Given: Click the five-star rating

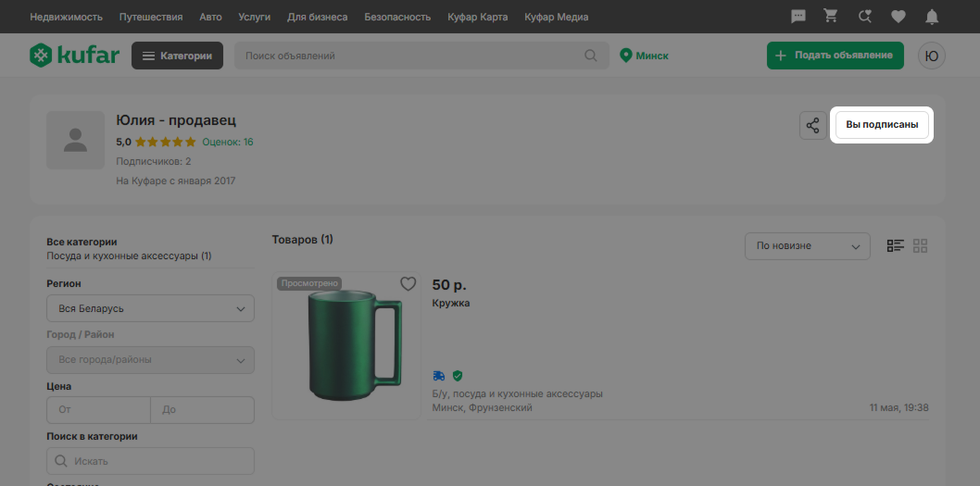Looking at the screenshot, I should click(x=166, y=142).
